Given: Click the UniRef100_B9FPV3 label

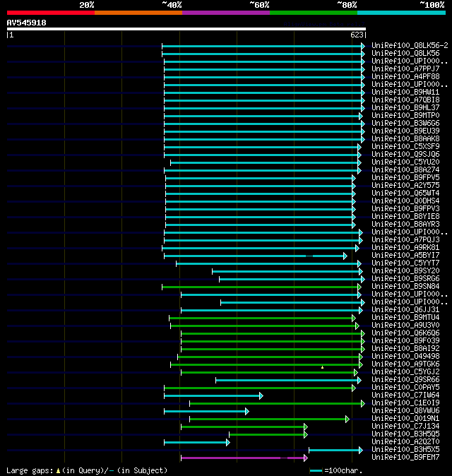Looking at the screenshot, I should coord(405,209).
